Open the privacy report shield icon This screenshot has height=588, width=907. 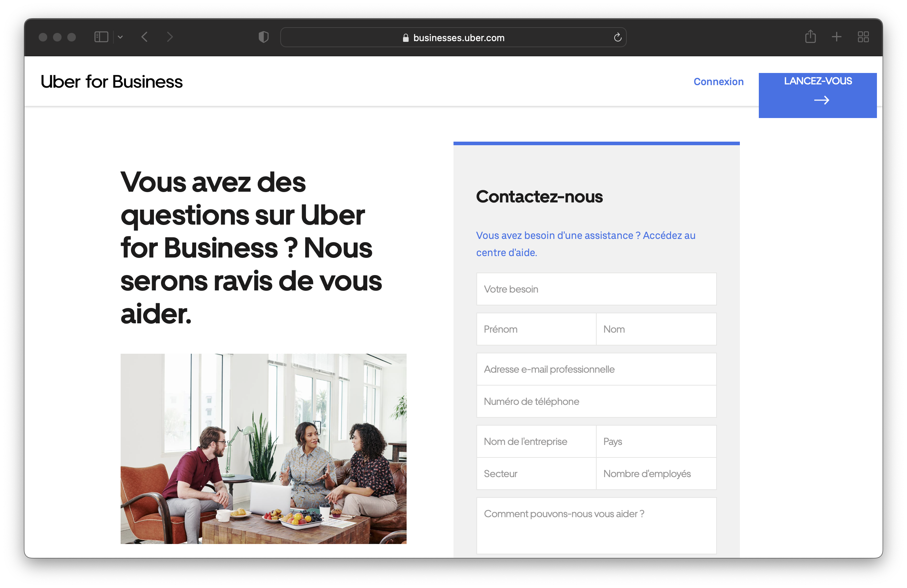[264, 37]
